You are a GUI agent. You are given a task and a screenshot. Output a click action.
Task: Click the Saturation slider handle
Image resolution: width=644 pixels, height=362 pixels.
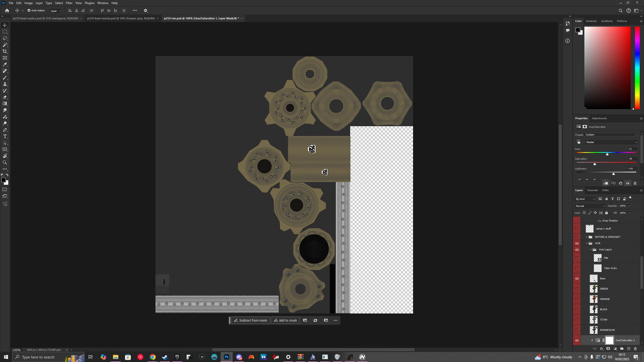coord(595,164)
